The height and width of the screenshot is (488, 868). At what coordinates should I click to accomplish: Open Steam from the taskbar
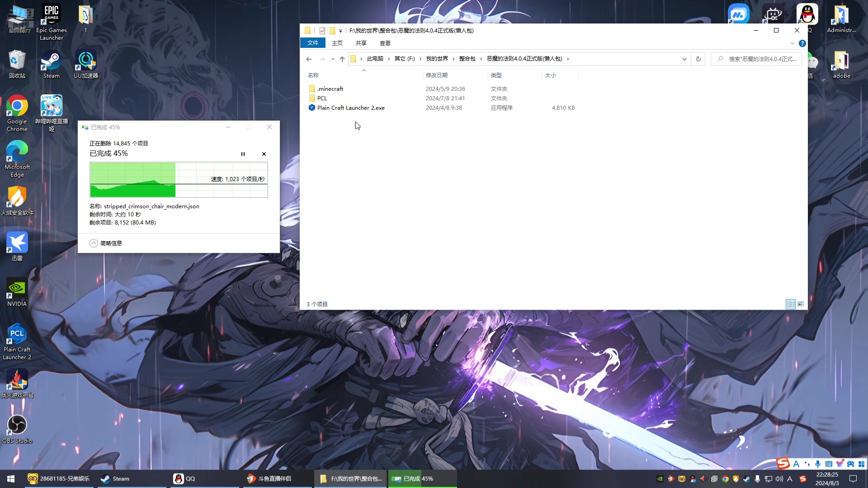(132, 479)
